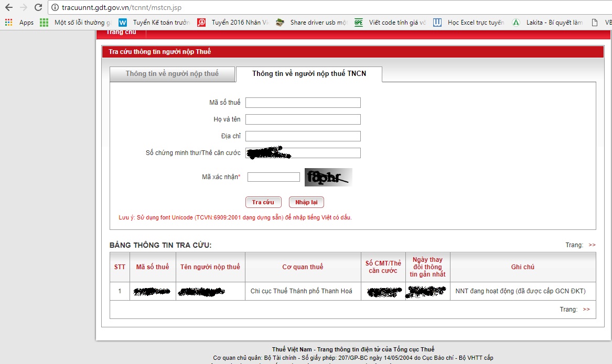Click the 'Tra cứu' search button
This screenshot has height=364, width=612.
pyautogui.click(x=263, y=202)
